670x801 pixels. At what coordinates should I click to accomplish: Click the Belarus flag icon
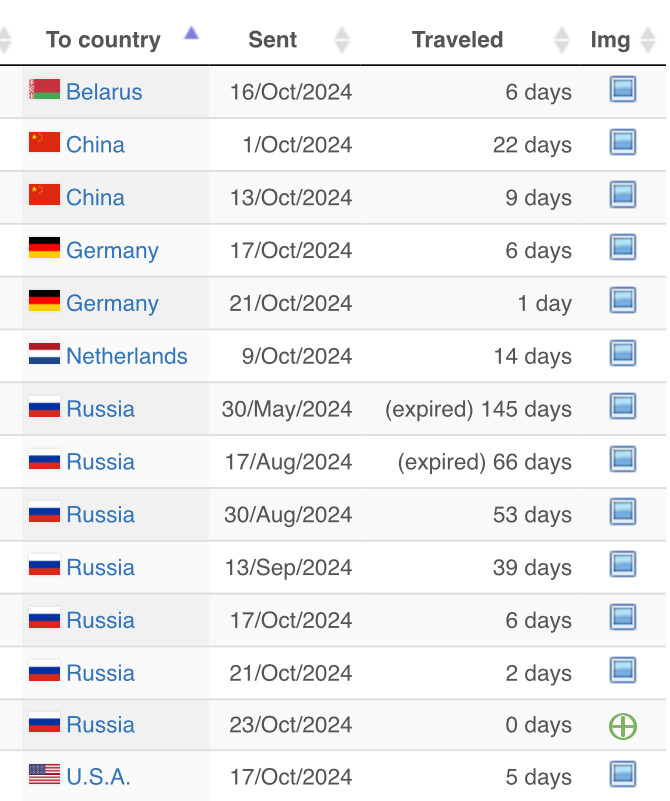44,90
